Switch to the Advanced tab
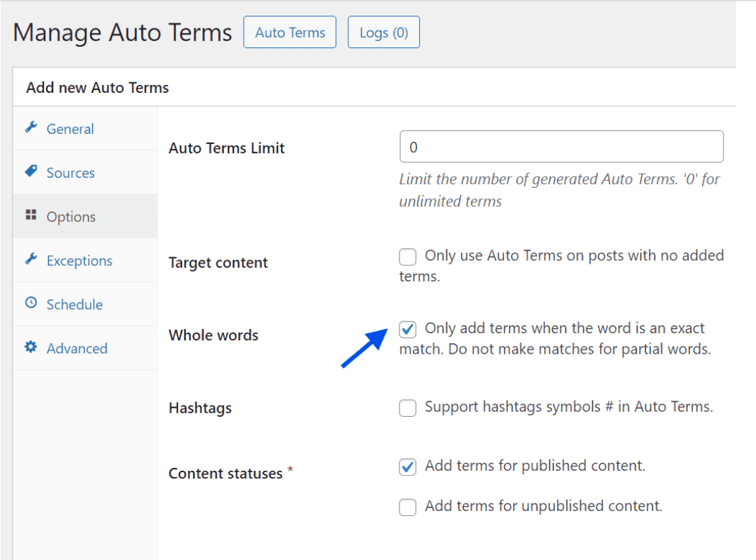The height and width of the screenshot is (560, 756). [x=85, y=347]
